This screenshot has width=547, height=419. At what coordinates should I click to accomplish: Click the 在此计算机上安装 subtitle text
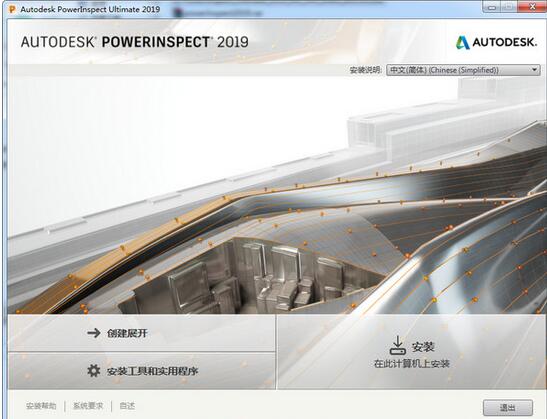(x=412, y=364)
